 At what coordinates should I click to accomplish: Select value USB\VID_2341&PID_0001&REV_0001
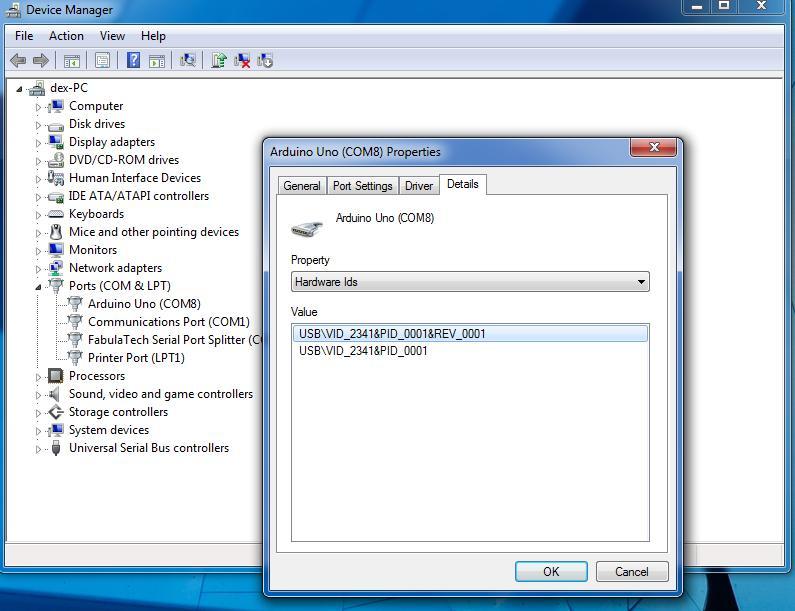pyautogui.click(x=470, y=334)
